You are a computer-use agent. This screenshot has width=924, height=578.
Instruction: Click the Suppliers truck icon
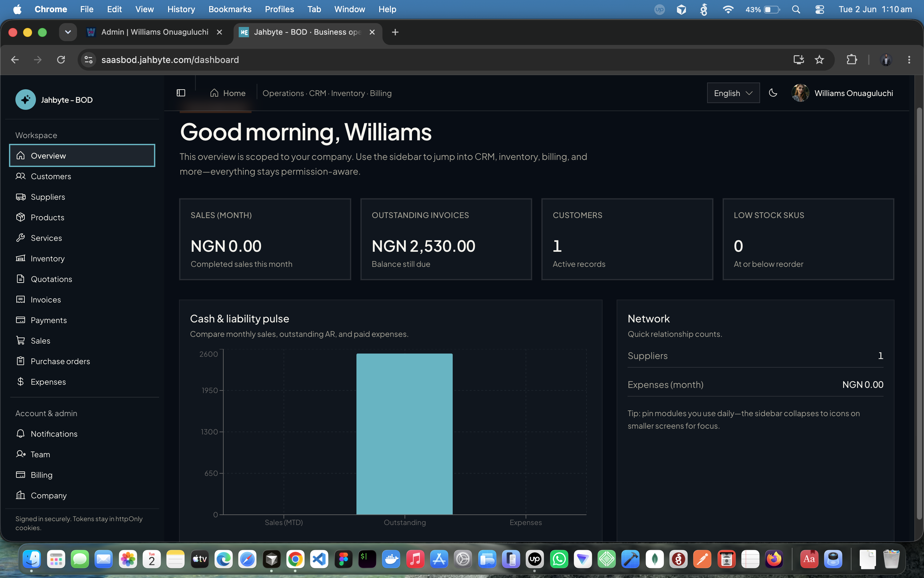pos(21,197)
